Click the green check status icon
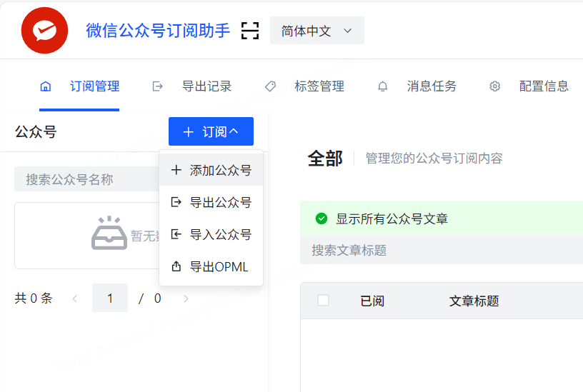 pyautogui.click(x=322, y=218)
